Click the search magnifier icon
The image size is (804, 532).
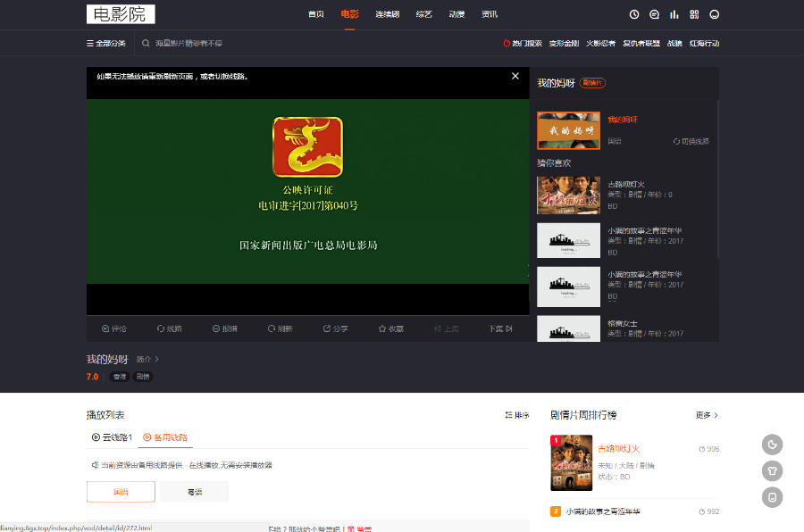(146, 43)
